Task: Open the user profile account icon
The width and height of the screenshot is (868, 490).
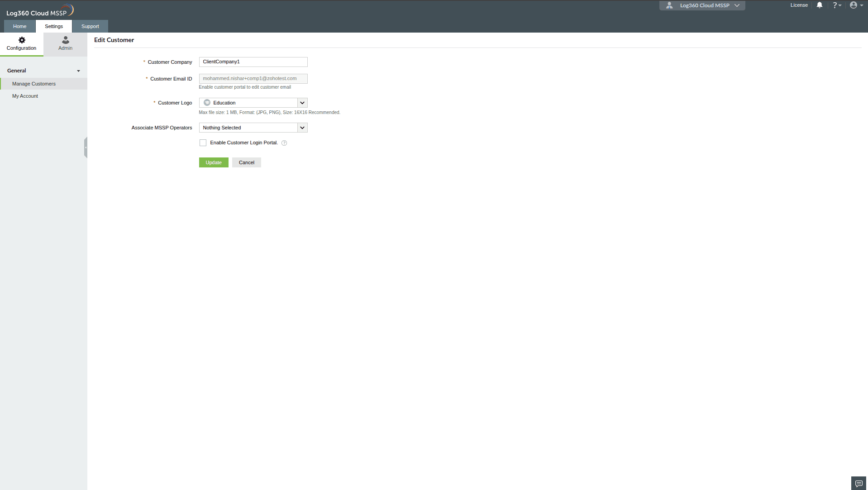Action: point(854,5)
